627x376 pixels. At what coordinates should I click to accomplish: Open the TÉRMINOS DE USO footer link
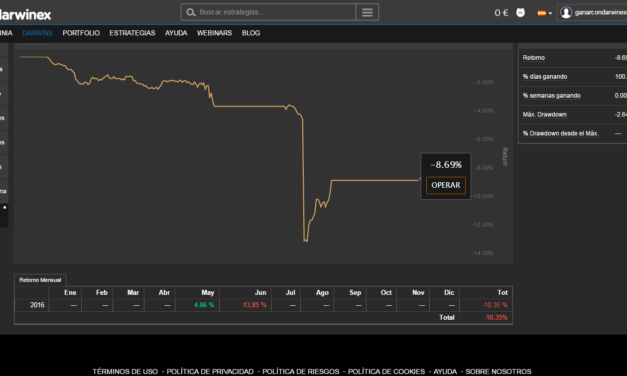tap(125, 372)
